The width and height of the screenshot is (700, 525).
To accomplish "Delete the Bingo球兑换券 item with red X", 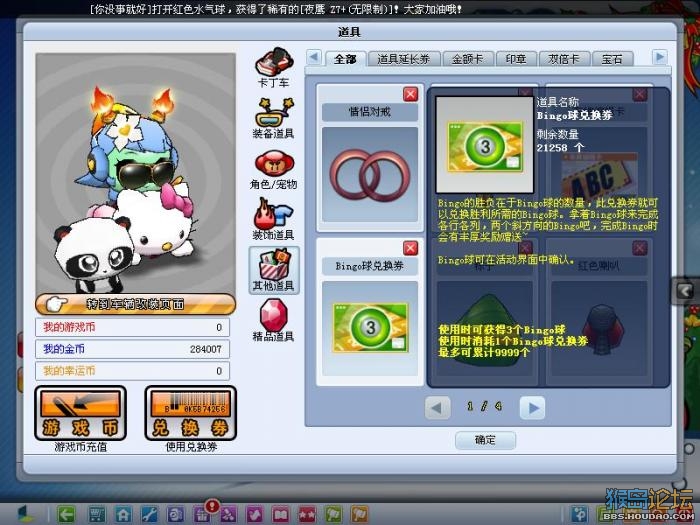I will click(410, 248).
